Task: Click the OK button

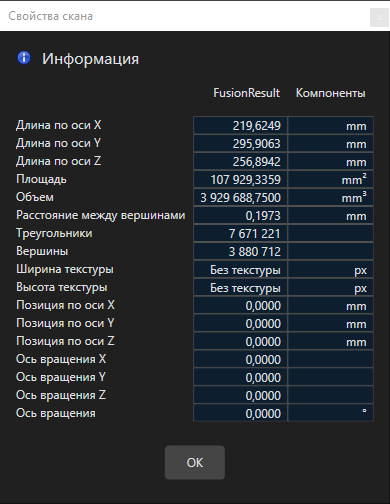Action: 195,462
